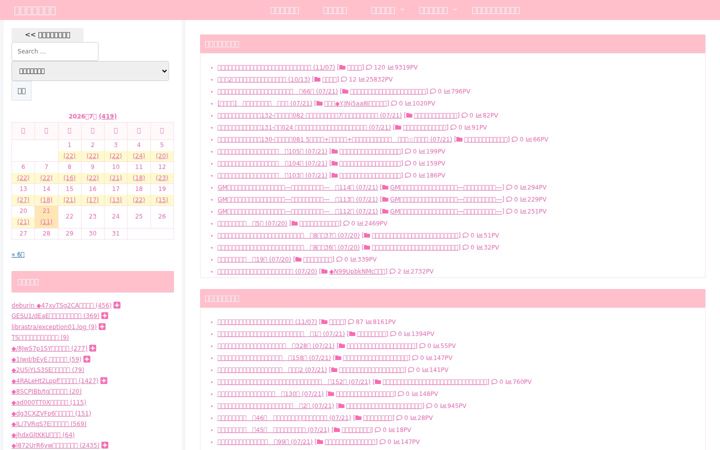Open the category link beside 2732PV
720x450 pixels.
coord(358,271)
